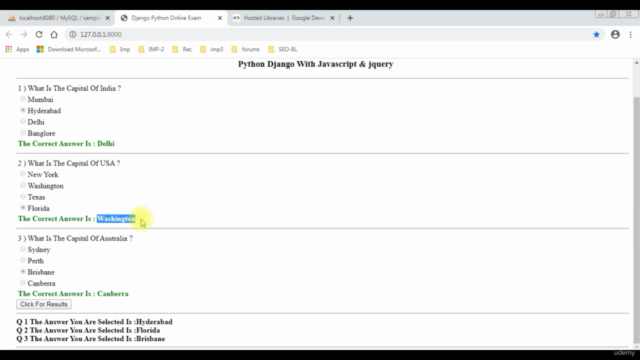Select Sydney radio option
The width and height of the screenshot is (640, 360).
23,249
